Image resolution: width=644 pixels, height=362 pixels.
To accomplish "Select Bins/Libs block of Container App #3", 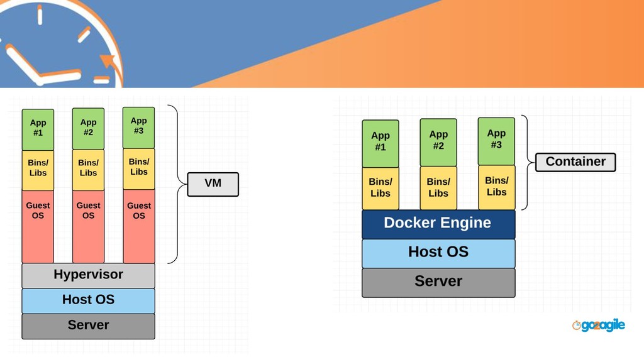I will click(497, 187).
